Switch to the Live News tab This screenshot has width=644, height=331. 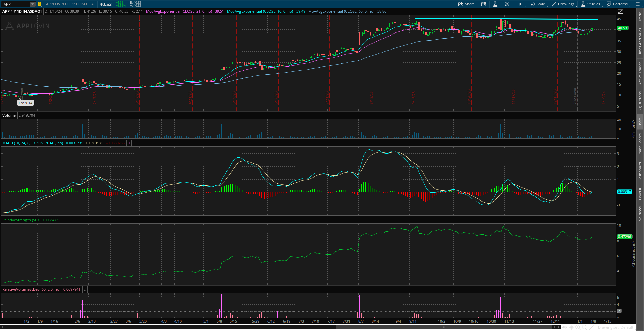(x=640, y=215)
